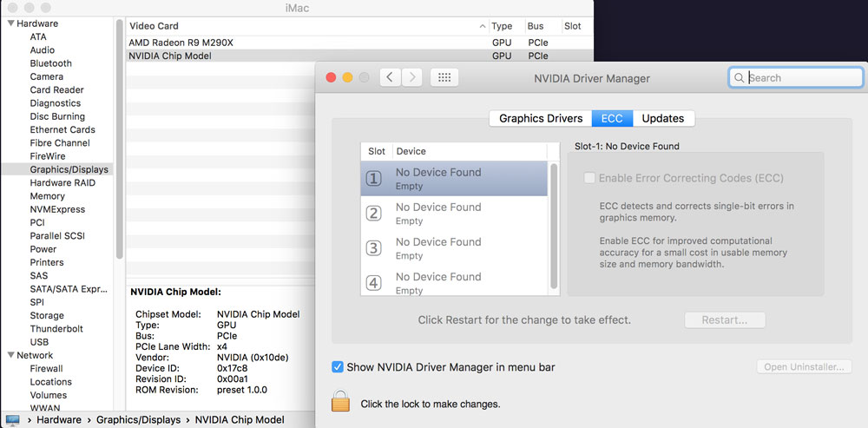Select PCI in the sidebar
868x428 pixels.
[37, 222]
